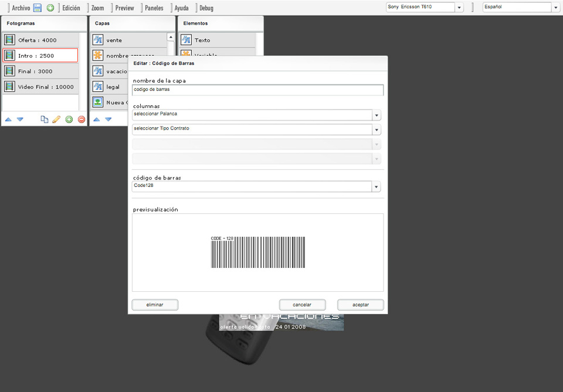Select the legal layer row

110,87
